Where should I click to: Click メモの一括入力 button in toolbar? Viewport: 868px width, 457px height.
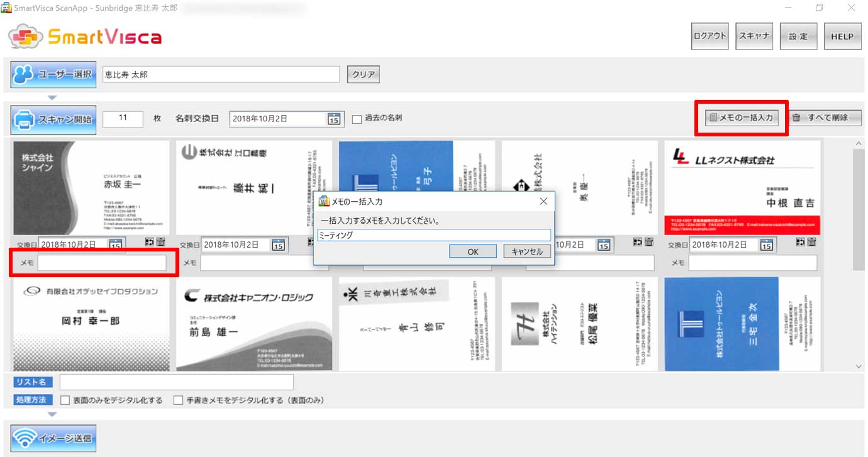coord(740,118)
